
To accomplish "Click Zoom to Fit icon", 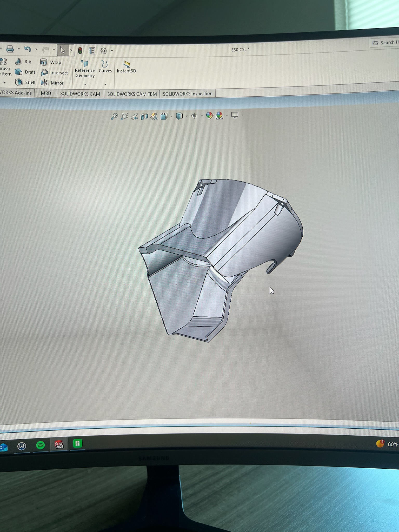I will 114,116.
